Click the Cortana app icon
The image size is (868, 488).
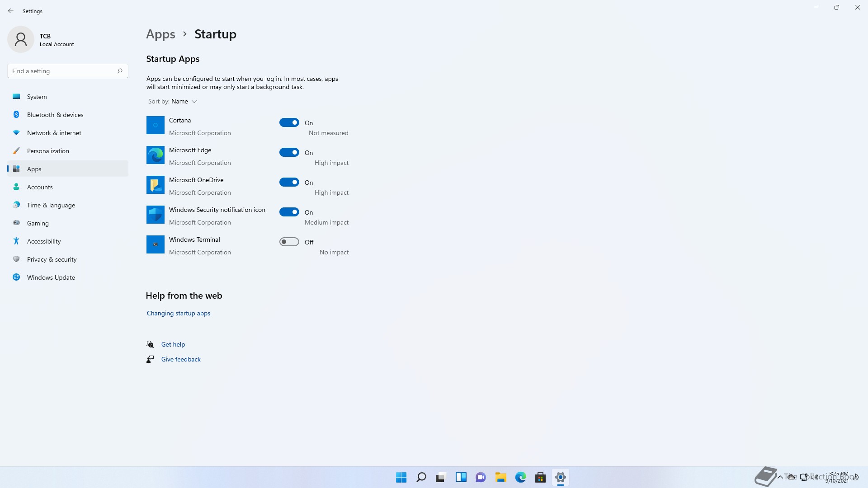point(156,125)
